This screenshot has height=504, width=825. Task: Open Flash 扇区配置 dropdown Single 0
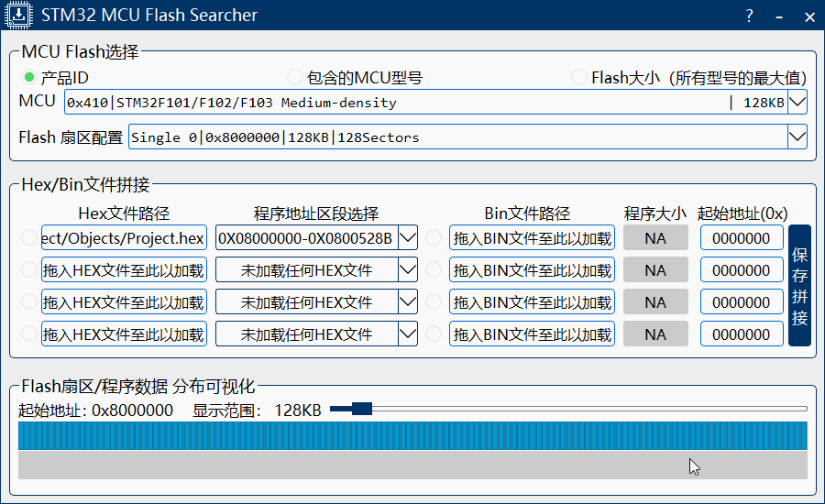(467, 137)
